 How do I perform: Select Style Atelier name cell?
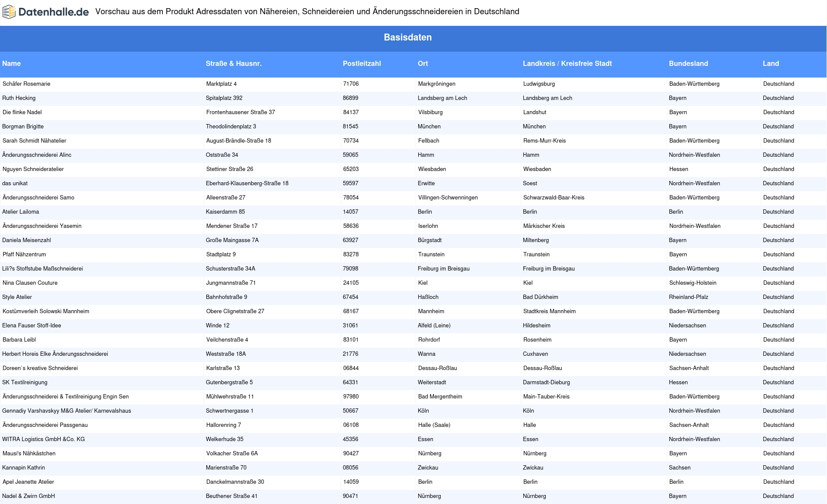(17, 297)
